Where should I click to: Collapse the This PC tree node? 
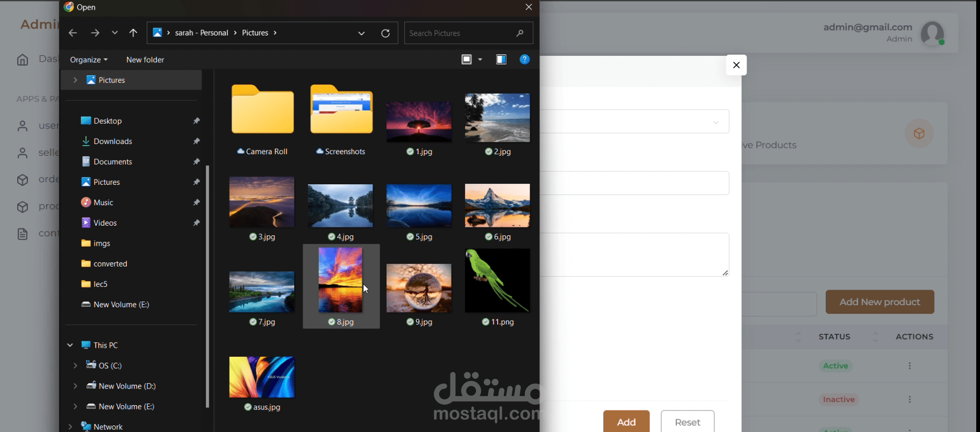70,345
